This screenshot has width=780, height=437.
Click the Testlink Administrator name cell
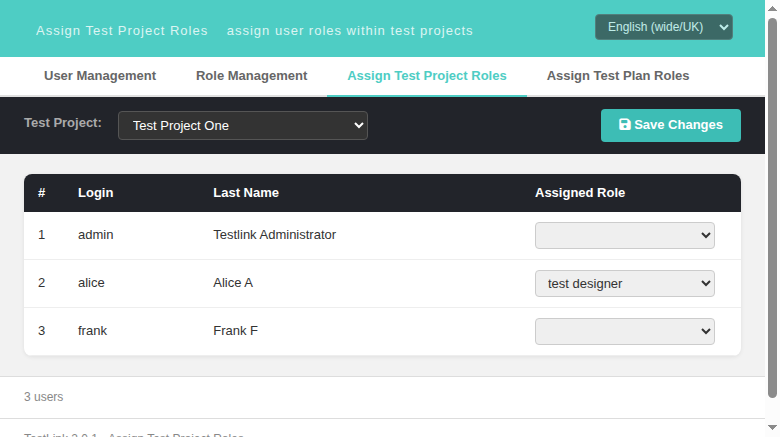(275, 234)
